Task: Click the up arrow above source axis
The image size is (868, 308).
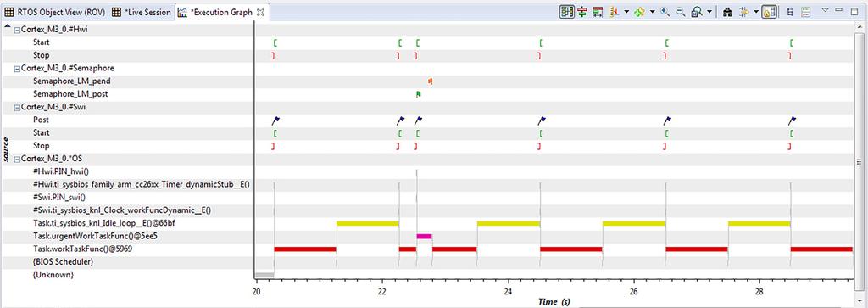Action: (7, 26)
